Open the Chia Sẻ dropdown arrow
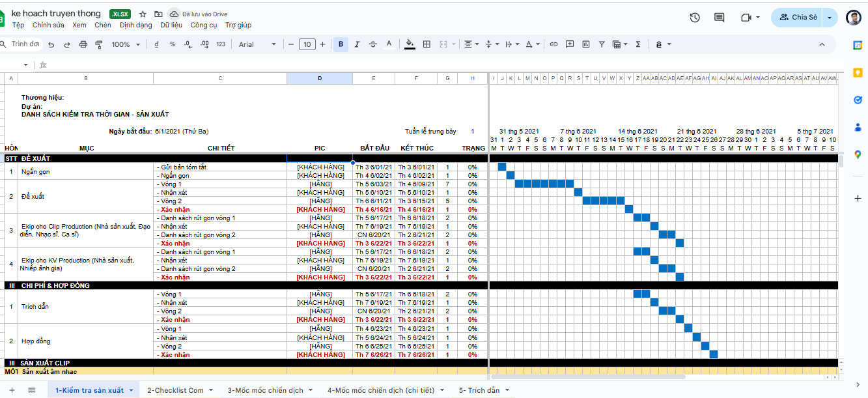Viewport: 868px width, 398px height. pyautogui.click(x=829, y=18)
